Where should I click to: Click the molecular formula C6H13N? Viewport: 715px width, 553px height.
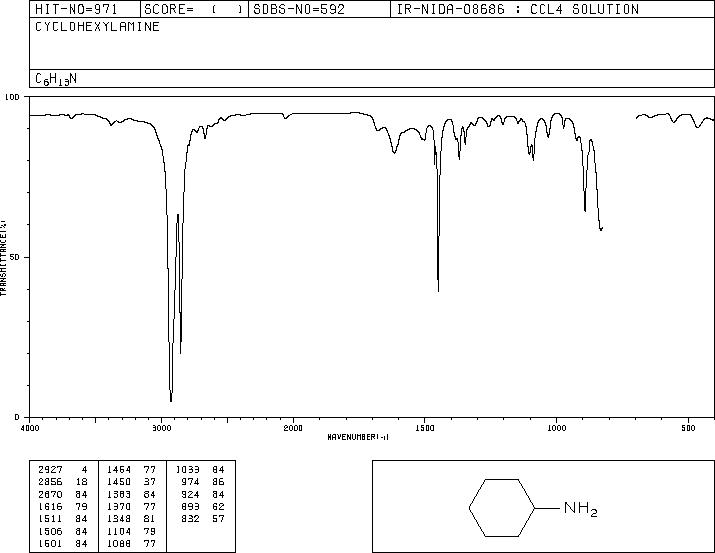tap(56, 79)
